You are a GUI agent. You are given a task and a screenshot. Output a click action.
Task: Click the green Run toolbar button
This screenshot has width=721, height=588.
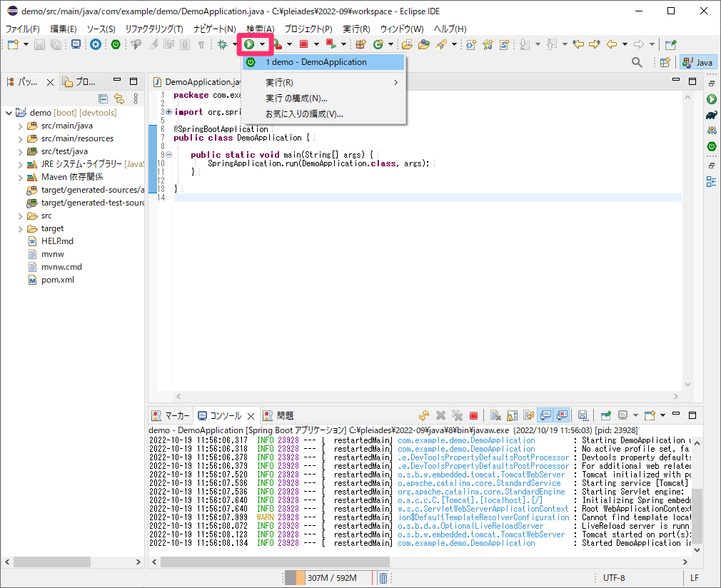click(249, 44)
